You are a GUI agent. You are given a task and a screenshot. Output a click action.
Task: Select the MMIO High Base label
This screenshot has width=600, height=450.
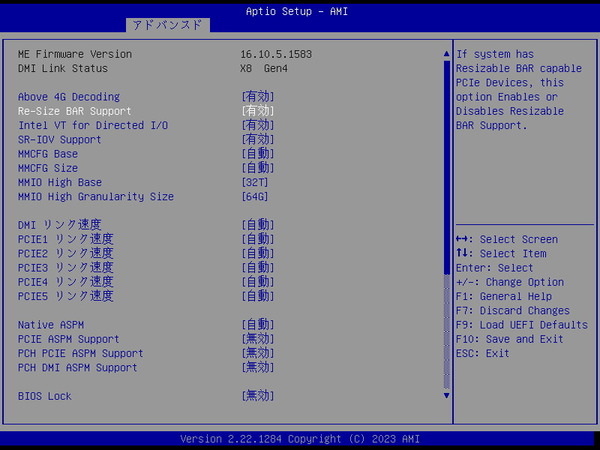click(60, 182)
